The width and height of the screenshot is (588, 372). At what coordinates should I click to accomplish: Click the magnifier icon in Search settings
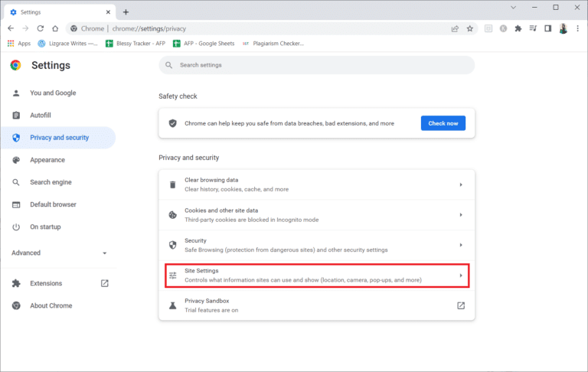tap(169, 65)
